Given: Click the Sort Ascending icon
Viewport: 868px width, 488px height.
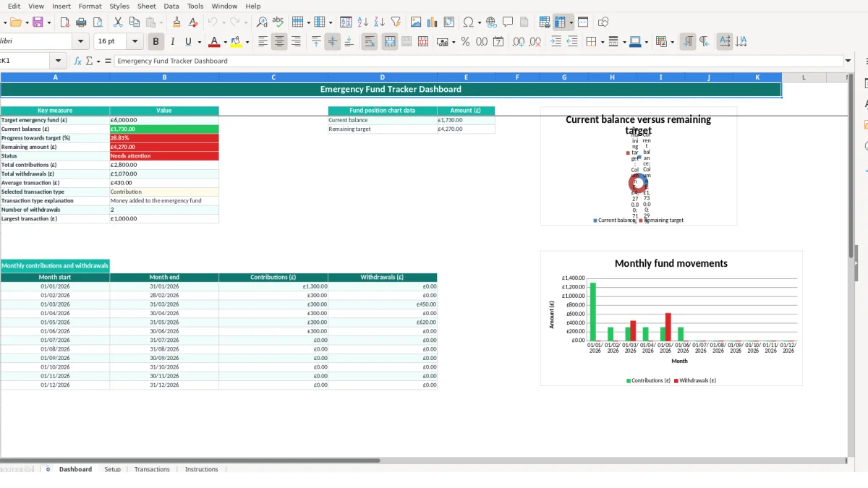Looking at the screenshot, I should tap(363, 22).
